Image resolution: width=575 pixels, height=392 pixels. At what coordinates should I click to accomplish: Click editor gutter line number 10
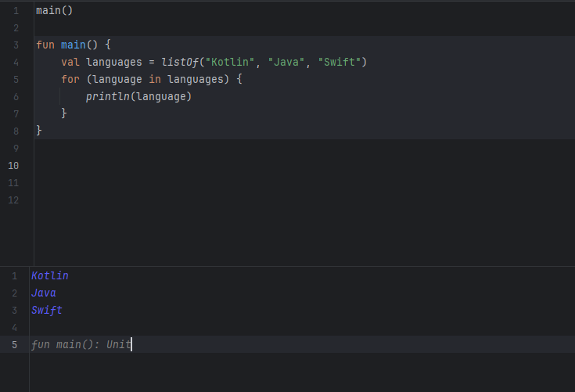pos(13,166)
